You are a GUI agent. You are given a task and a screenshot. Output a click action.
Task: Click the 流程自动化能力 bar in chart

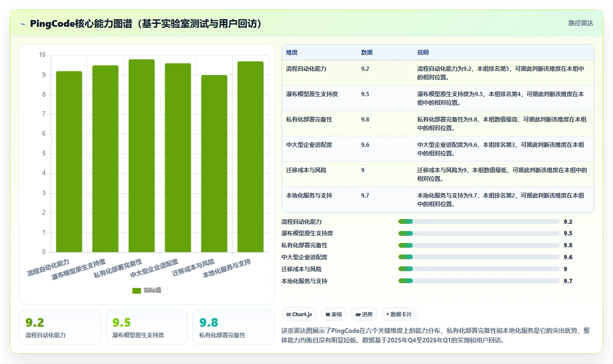(x=69, y=162)
